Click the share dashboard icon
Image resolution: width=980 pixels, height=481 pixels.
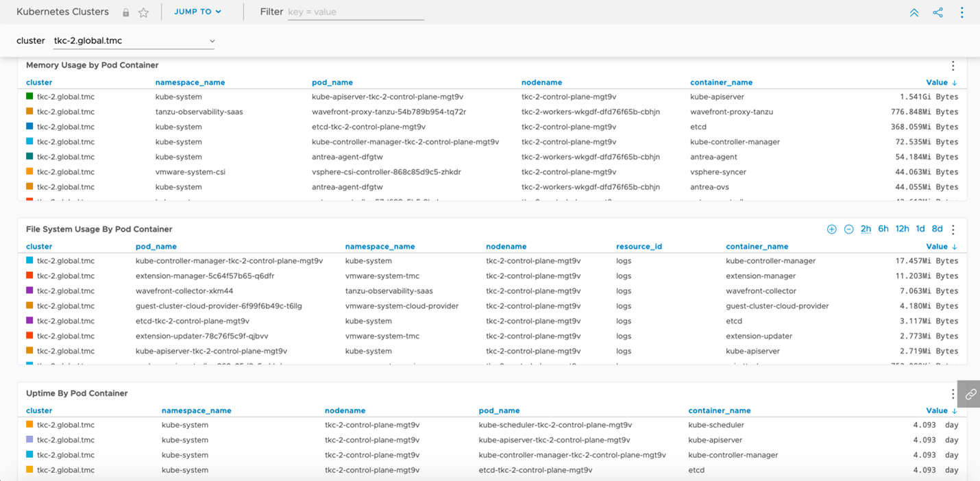click(938, 12)
